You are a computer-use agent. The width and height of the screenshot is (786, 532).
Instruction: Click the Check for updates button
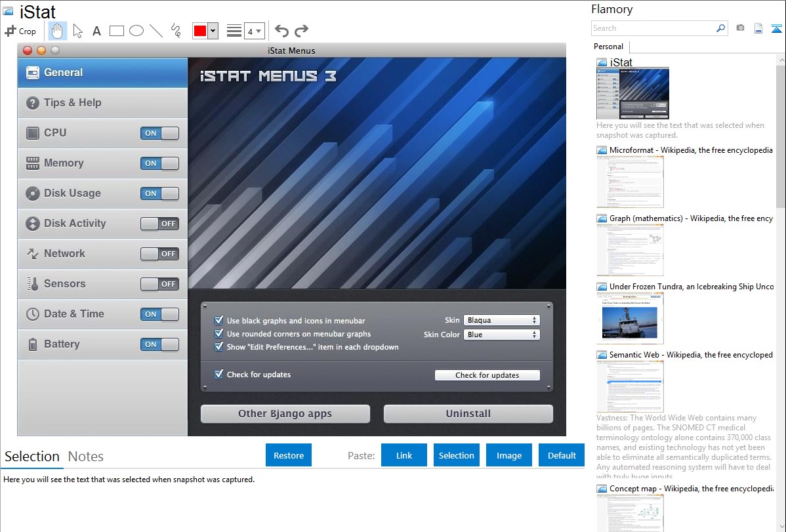(x=487, y=375)
